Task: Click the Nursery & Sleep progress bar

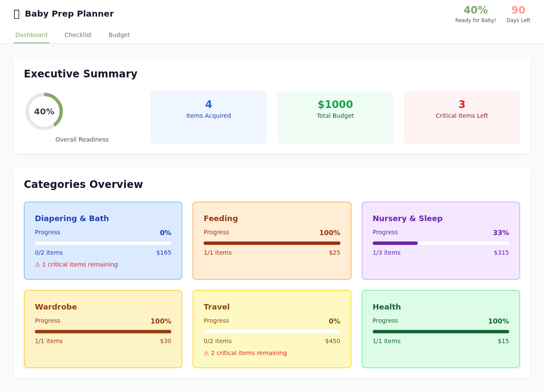Action: (441, 243)
